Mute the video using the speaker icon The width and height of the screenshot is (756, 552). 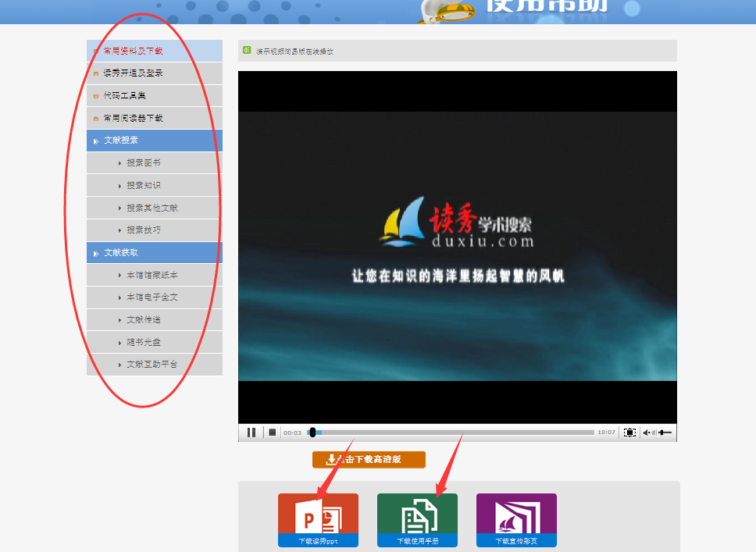point(647,433)
